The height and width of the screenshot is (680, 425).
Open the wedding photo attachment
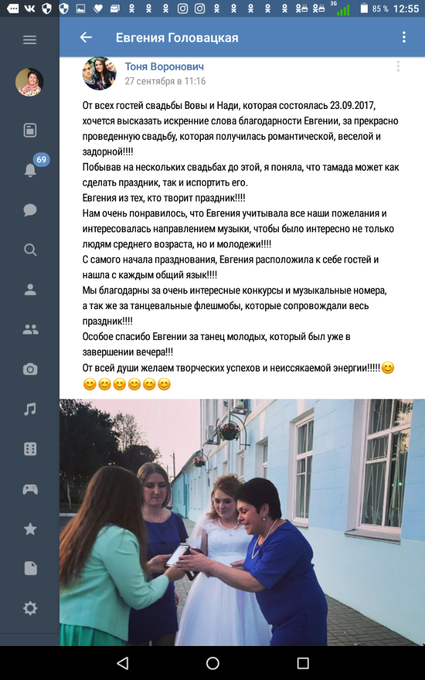click(x=242, y=522)
